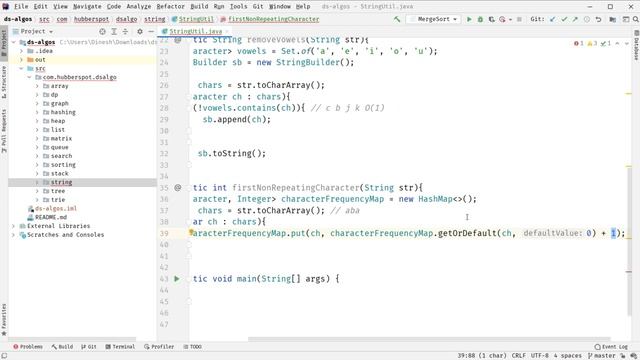
Task: Open the Terminal tool window
Action: pos(120,347)
